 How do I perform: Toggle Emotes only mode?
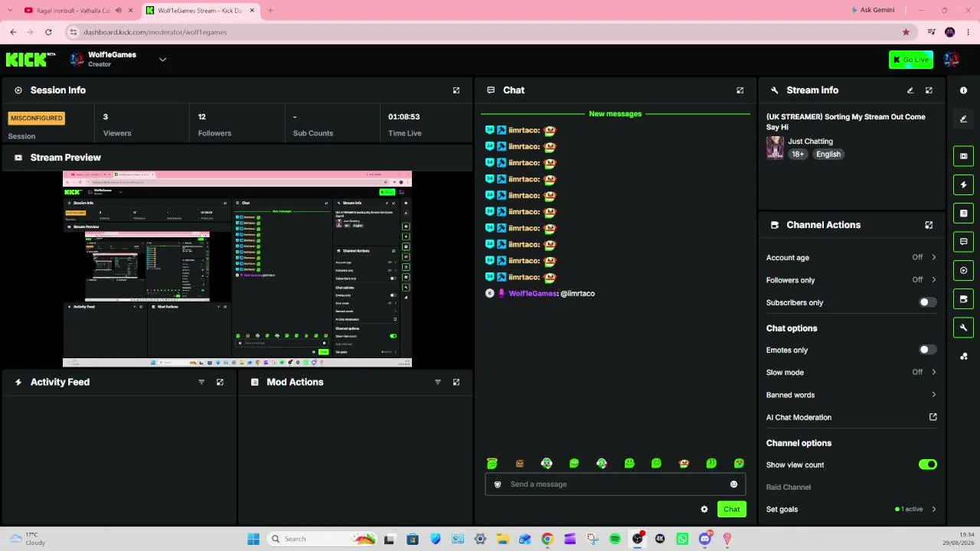926,350
